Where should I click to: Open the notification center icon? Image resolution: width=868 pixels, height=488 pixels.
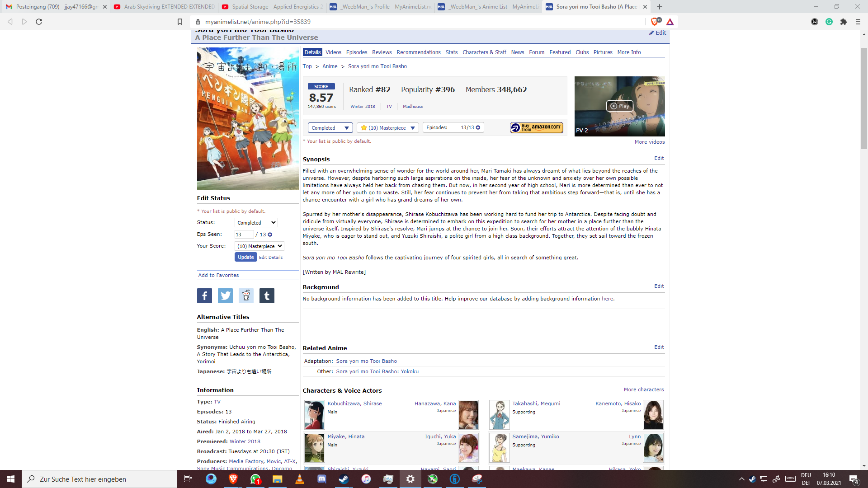854,479
